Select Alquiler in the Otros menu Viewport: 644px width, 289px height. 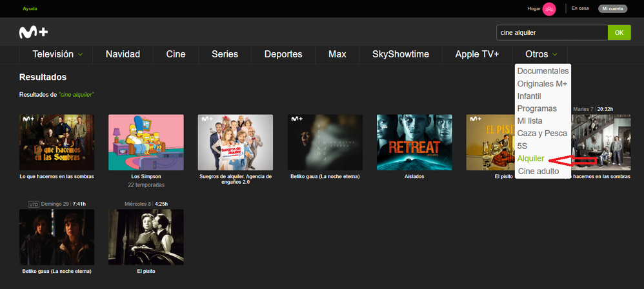530,159
